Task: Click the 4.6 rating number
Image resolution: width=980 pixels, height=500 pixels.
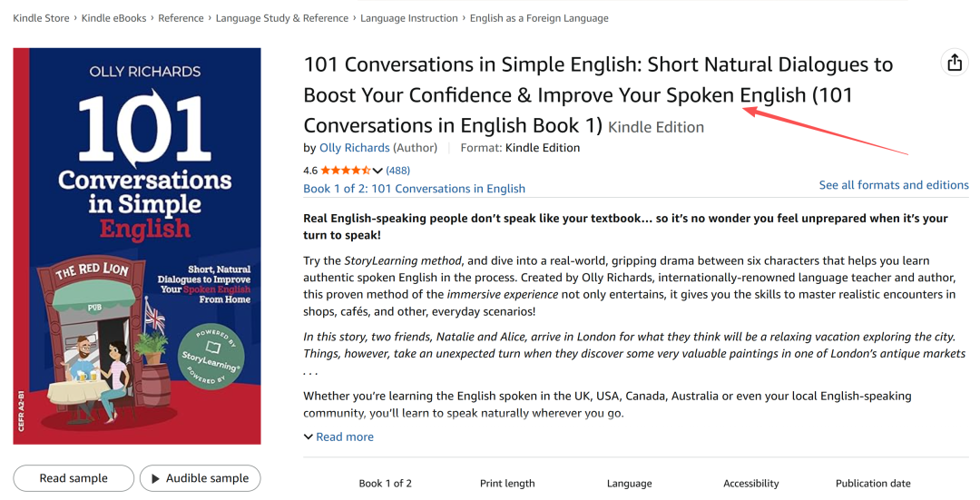Action: [x=310, y=170]
